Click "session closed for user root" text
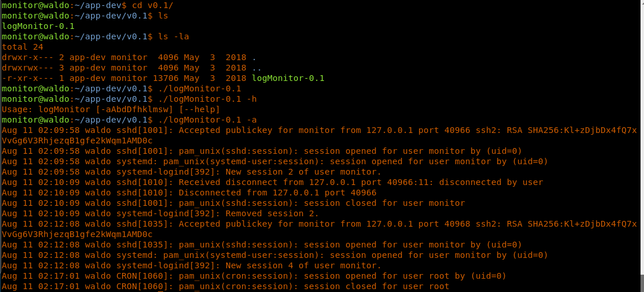Screen dimensions: 644x292 (376, 286)
